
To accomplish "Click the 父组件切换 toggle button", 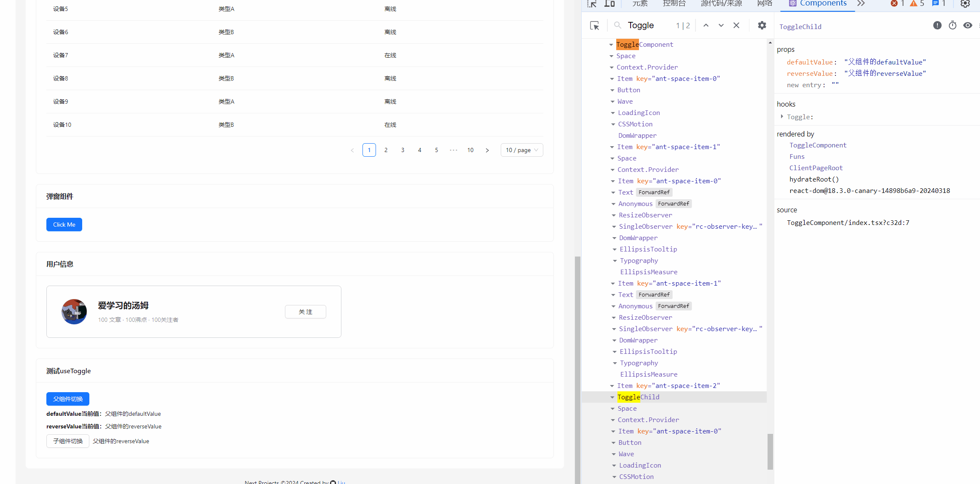I will 67,399.
